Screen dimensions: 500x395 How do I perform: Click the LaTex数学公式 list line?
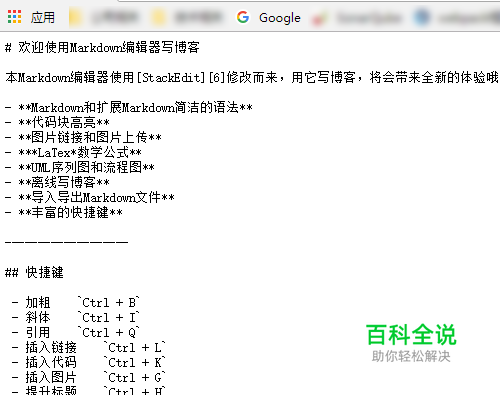pos(73,153)
